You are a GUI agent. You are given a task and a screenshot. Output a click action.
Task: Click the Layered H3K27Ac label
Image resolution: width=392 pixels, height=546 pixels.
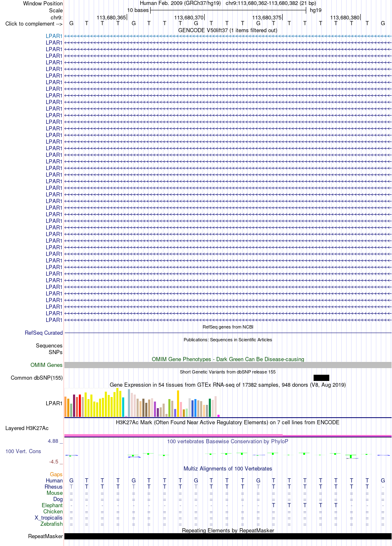click(27, 428)
